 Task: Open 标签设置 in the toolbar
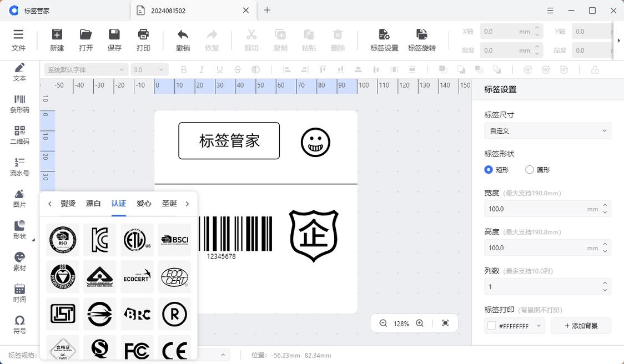[384, 40]
